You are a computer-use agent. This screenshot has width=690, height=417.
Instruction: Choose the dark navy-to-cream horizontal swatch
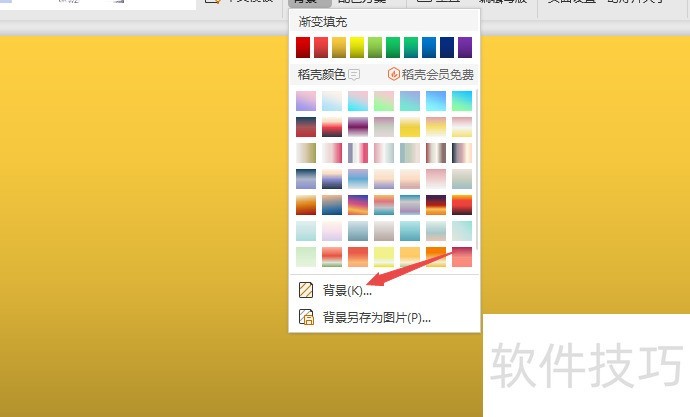[462, 153]
